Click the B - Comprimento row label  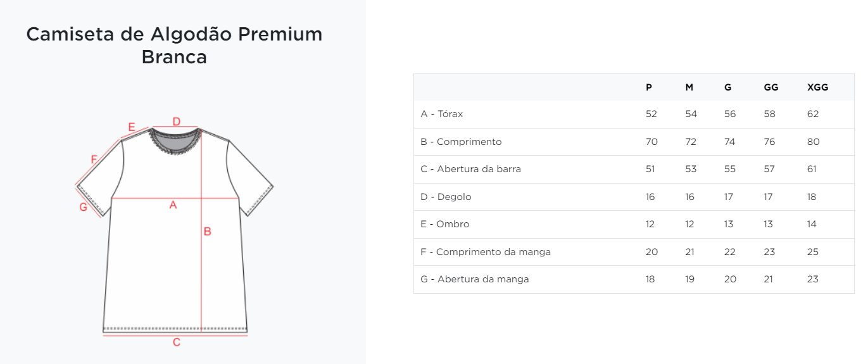[x=461, y=142]
